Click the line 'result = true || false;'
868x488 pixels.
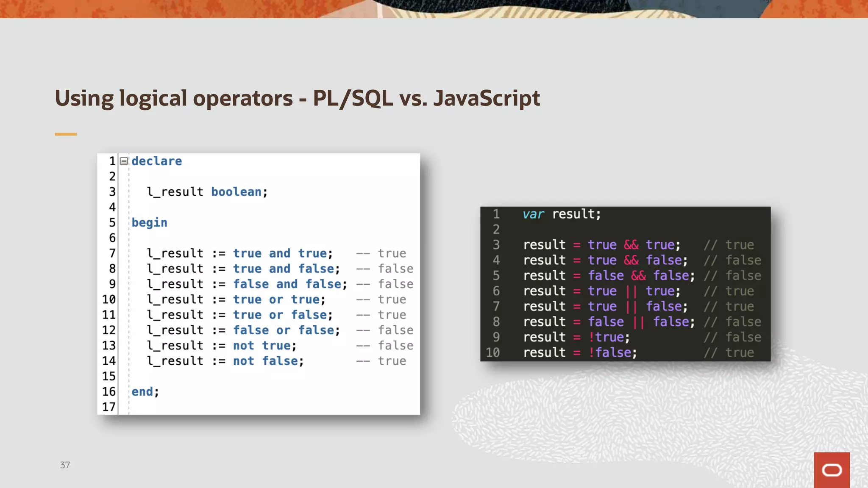[606, 306]
